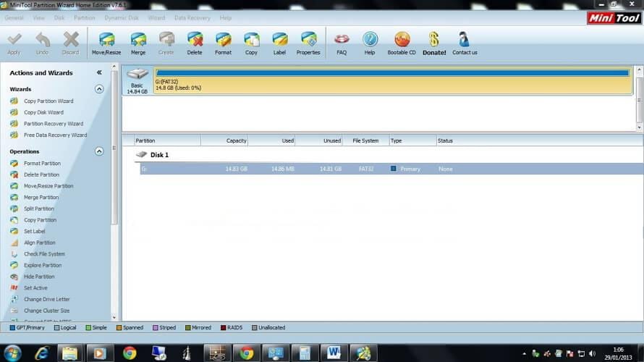This screenshot has height=362, width=644.
Task: Open the Help question-mark icon
Action: (x=370, y=39)
